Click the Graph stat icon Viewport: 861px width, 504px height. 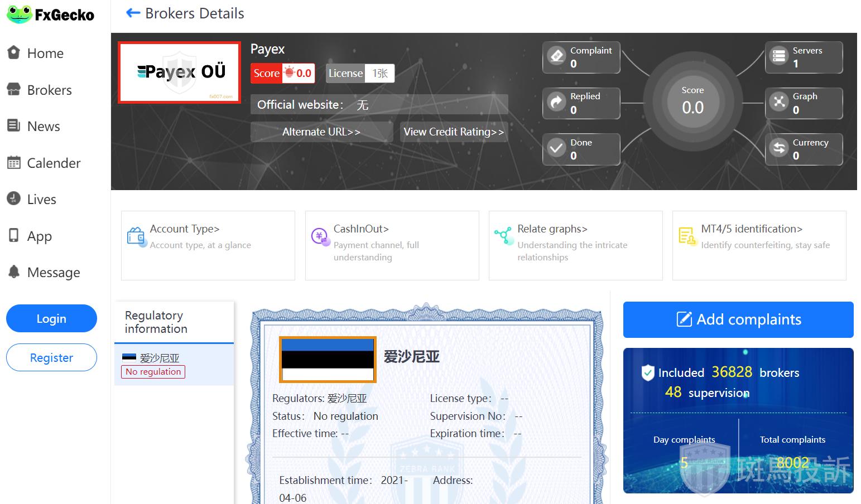(778, 103)
